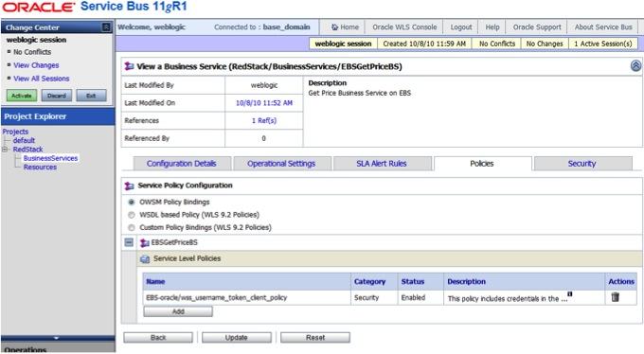
Task: Open the policy description info icon
Action: point(570,294)
